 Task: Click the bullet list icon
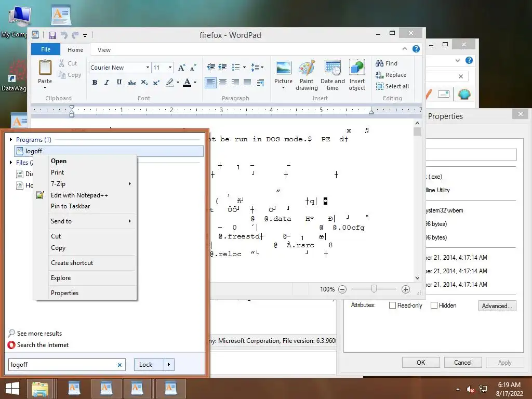pyautogui.click(x=236, y=67)
